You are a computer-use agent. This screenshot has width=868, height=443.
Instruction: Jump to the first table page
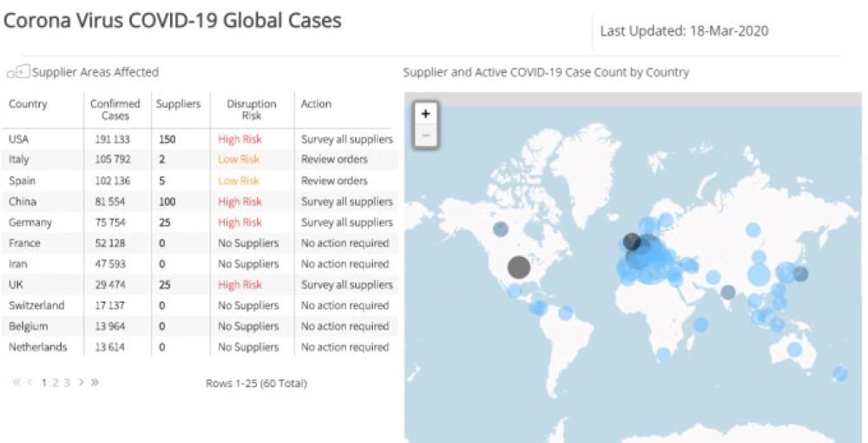(17, 382)
